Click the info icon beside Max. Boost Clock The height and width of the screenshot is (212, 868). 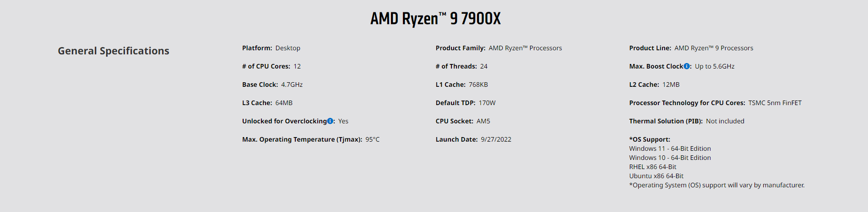pos(686,66)
